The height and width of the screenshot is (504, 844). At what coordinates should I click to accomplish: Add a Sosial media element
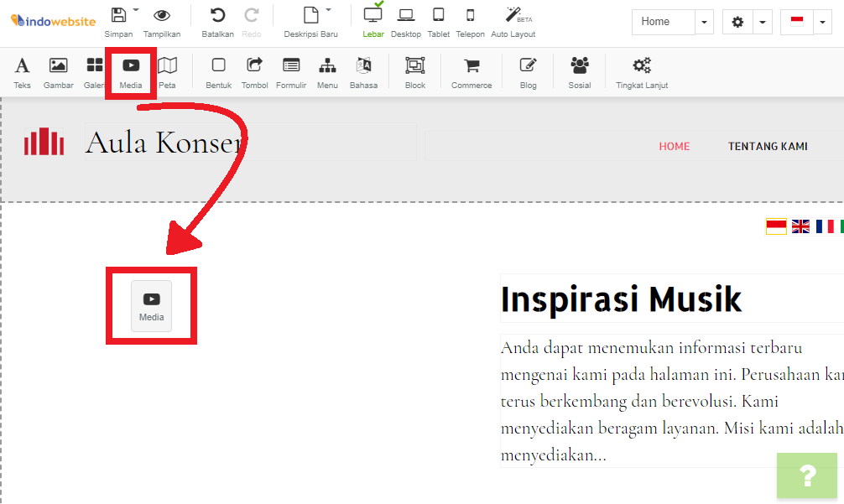click(x=579, y=72)
